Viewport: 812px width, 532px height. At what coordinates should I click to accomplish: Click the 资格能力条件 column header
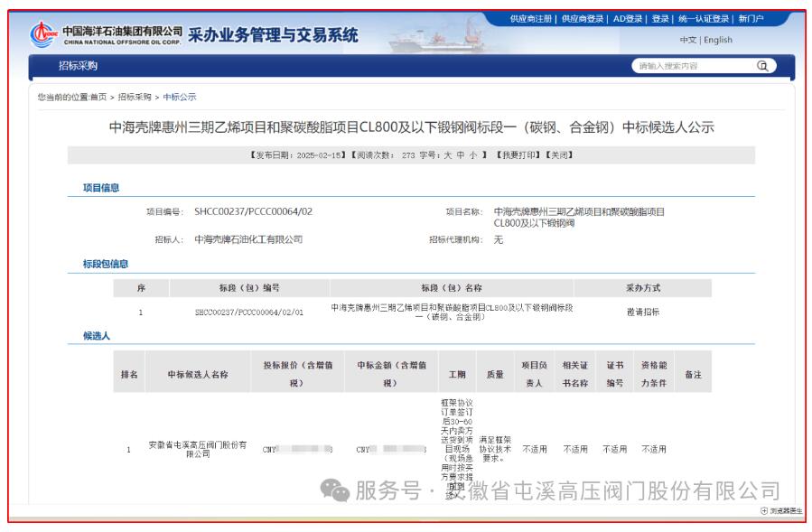[654, 374]
